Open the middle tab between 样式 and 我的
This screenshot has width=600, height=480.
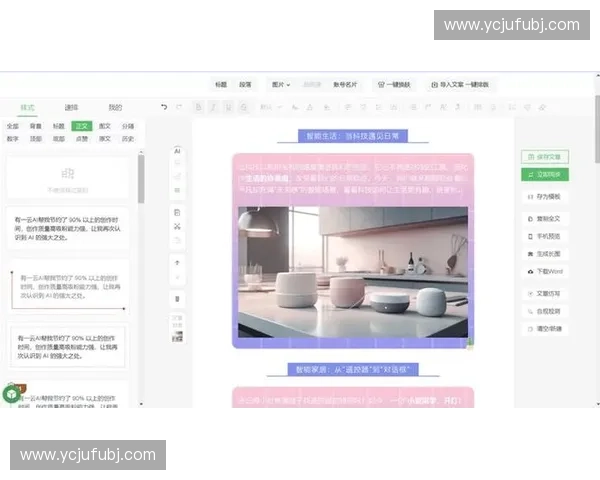click(71, 108)
